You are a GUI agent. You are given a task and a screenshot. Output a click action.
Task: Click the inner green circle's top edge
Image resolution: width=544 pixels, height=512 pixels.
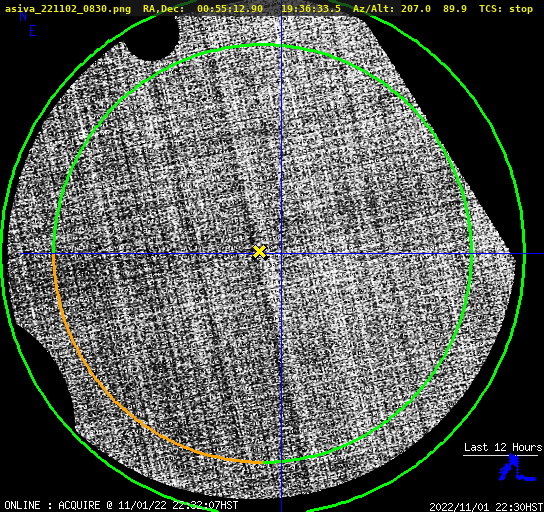tap(263, 45)
